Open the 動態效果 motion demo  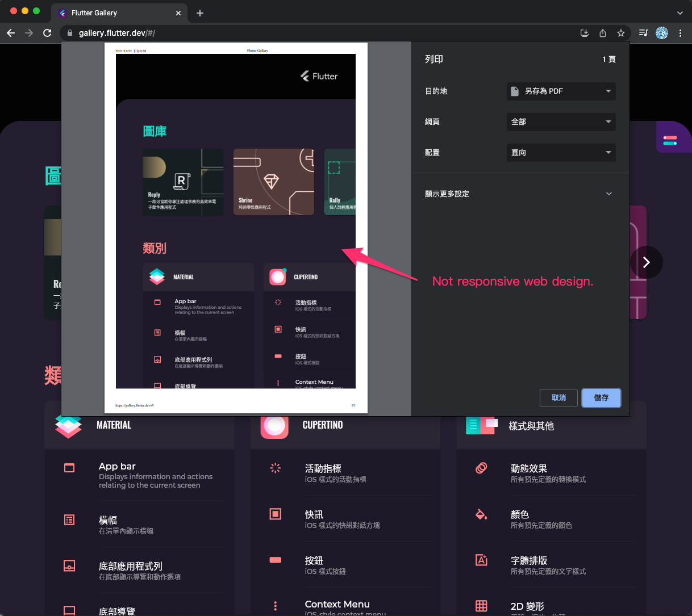point(552,473)
